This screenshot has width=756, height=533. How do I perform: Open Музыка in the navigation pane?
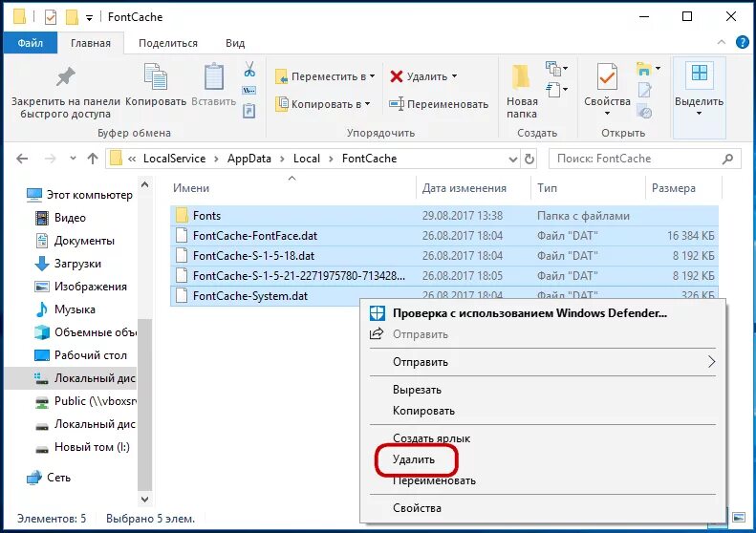pyautogui.click(x=65, y=309)
